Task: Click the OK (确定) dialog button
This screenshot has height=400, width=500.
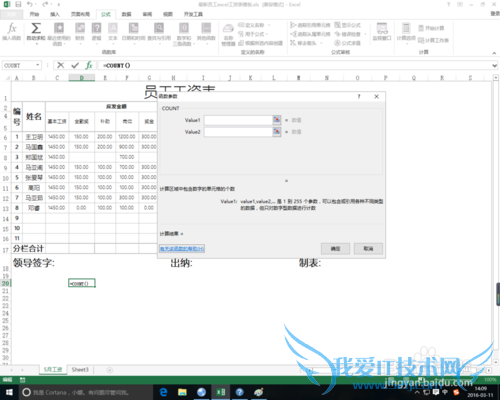Action: pyautogui.click(x=335, y=249)
